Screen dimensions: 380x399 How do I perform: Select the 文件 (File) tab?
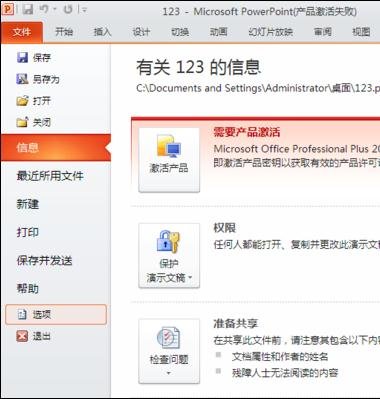[x=22, y=32]
